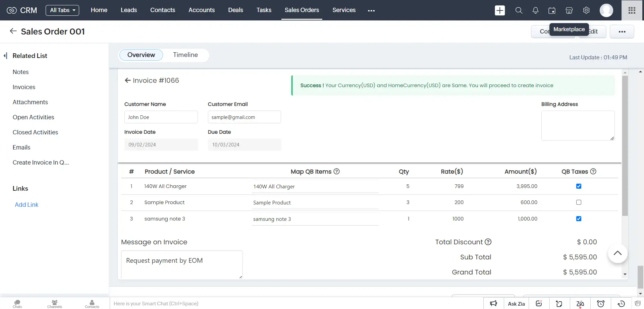Open the settings gear icon

click(x=586, y=10)
